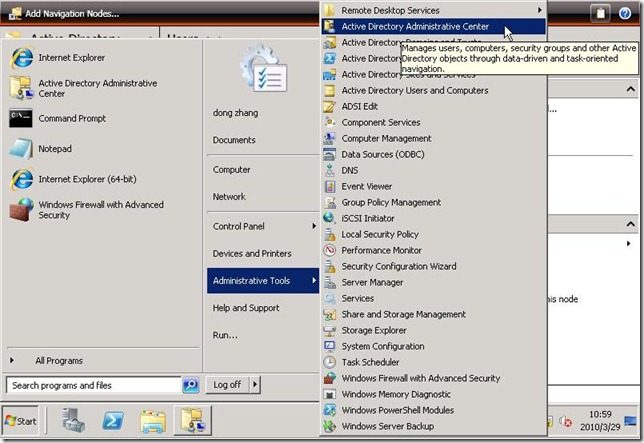Open System Configuration entry
644x443 pixels.
coord(434,347)
